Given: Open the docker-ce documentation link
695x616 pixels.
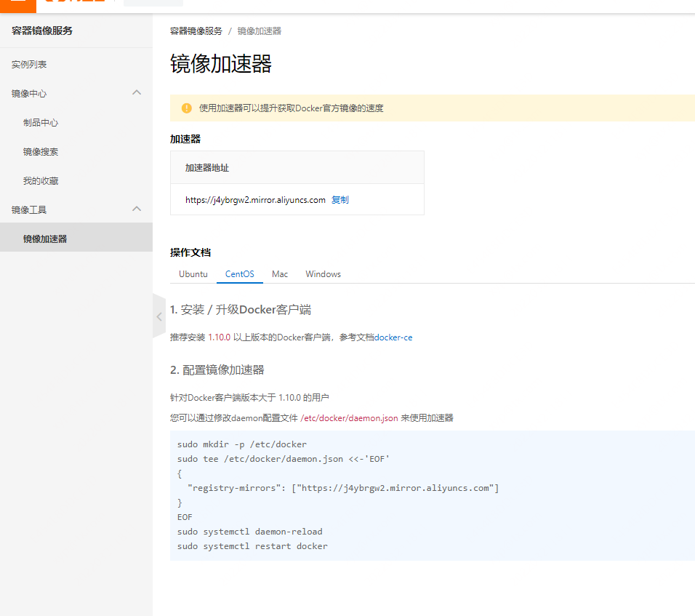Looking at the screenshot, I should (x=393, y=337).
